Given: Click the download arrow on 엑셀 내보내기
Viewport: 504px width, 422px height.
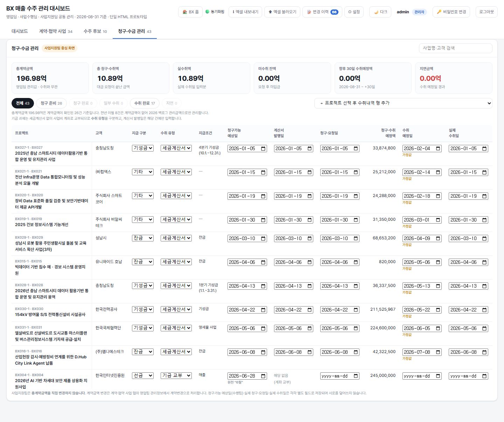Looking at the screenshot, I should click(233, 12).
